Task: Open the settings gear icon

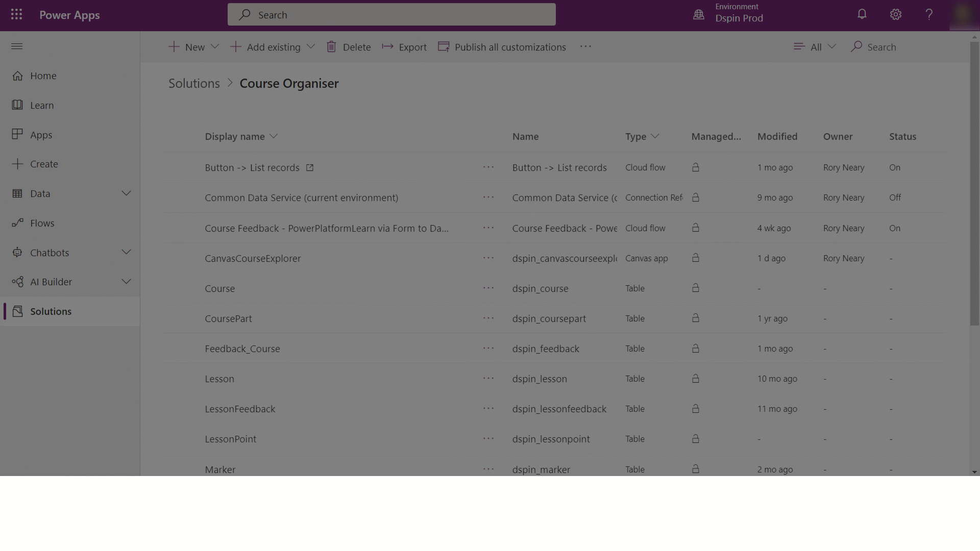Action: point(896,15)
